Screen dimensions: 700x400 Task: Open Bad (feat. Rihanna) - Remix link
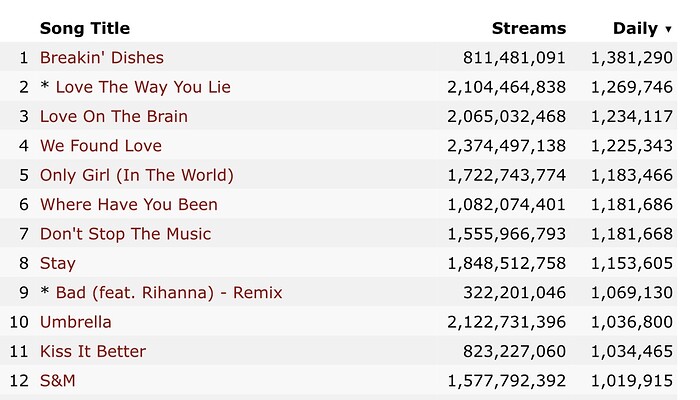click(x=169, y=293)
